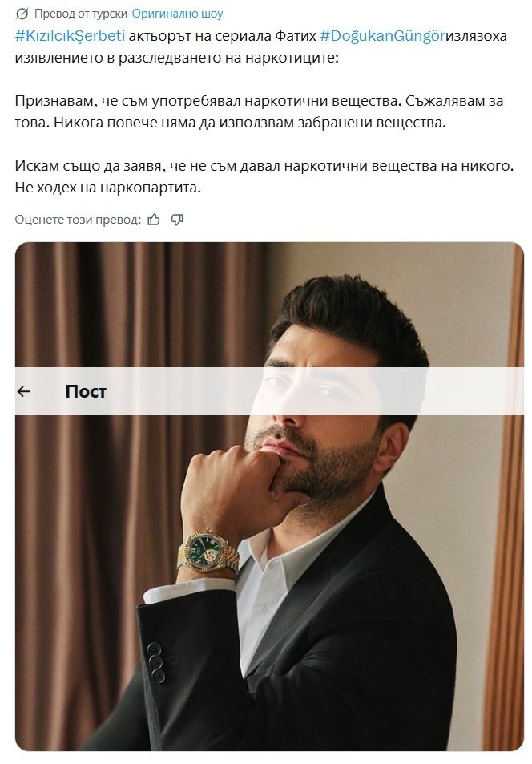This screenshot has height=764, width=532.
Task: Show the original via "Оригинално шоу"
Action: [x=177, y=14]
